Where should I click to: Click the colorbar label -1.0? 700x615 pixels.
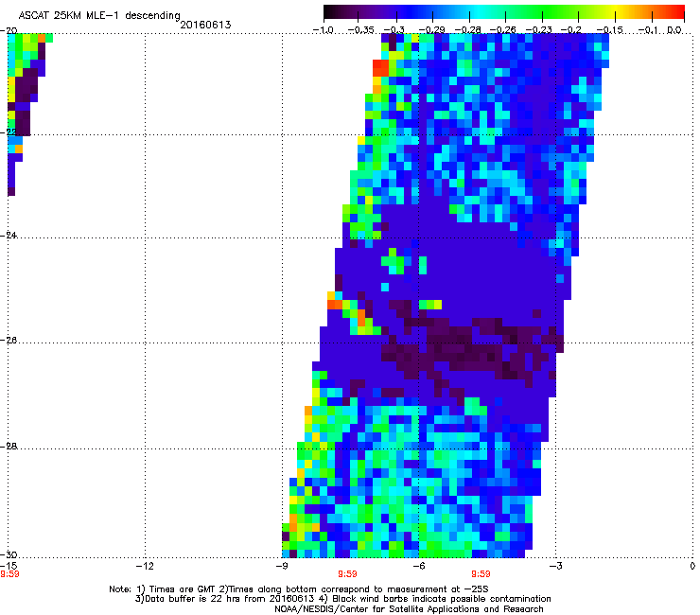(323, 30)
